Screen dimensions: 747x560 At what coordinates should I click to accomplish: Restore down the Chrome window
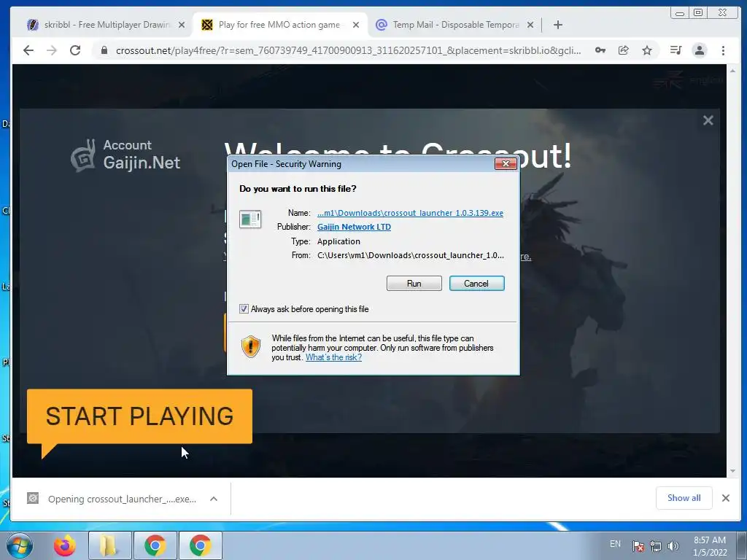[698, 13]
